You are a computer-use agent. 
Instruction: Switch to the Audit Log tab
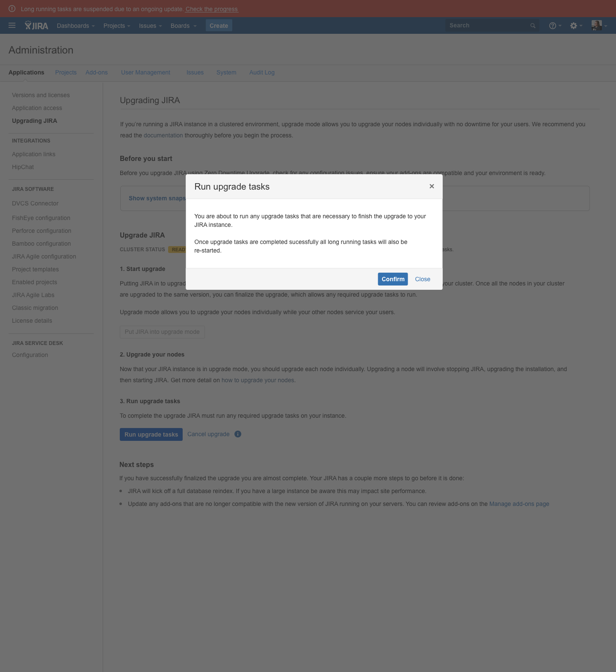point(262,72)
